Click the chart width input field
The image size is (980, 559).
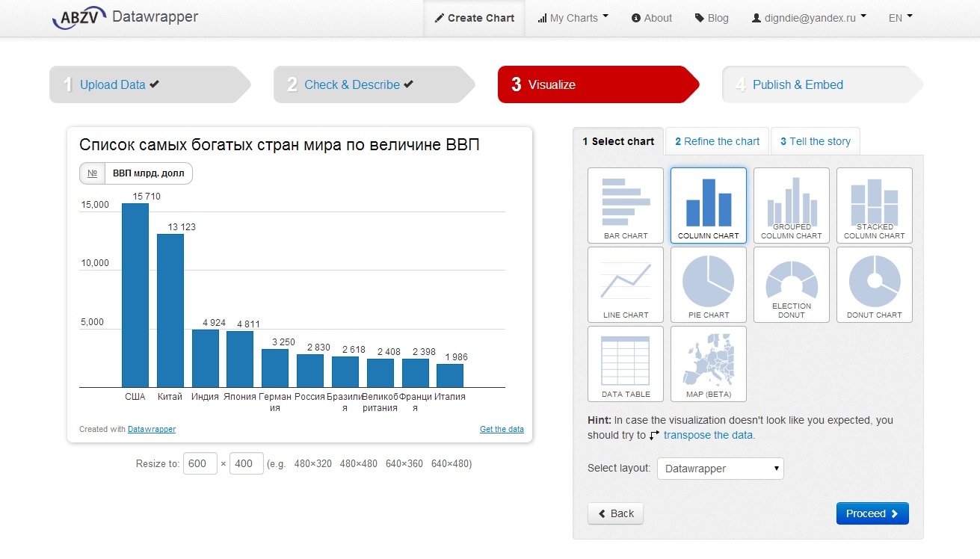click(200, 463)
